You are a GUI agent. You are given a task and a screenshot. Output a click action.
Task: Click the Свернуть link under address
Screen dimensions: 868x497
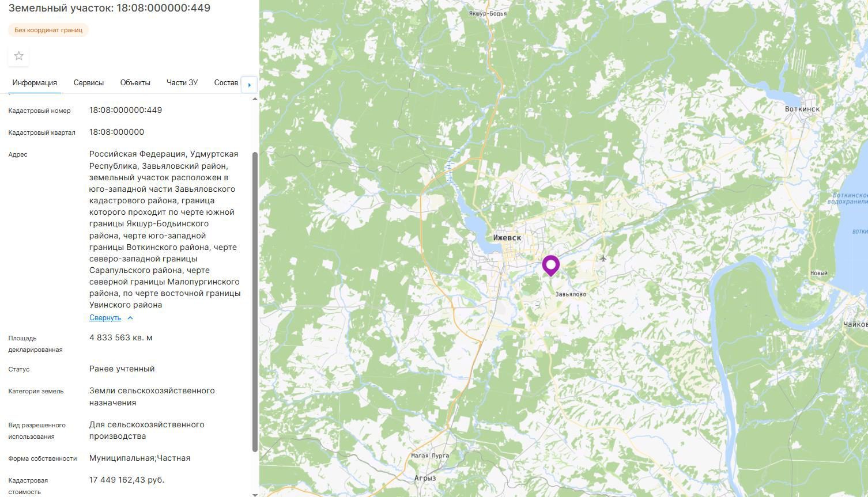pyautogui.click(x=105, y=318)
